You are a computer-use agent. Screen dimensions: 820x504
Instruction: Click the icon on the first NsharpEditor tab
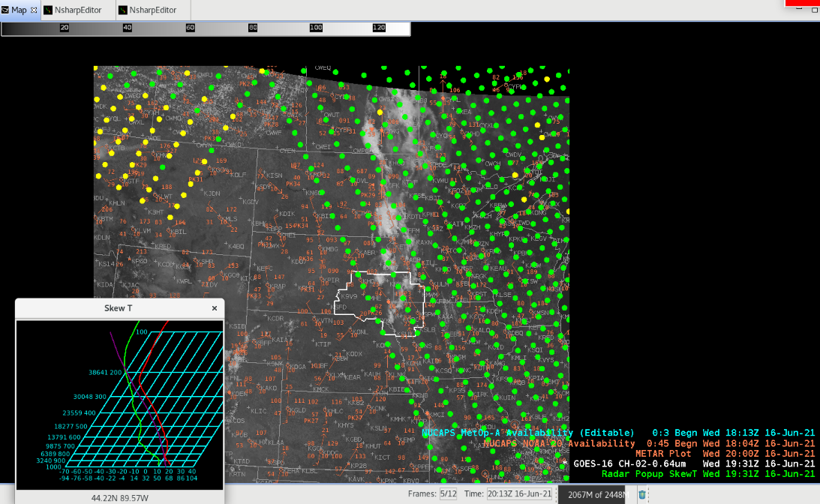coord(48,10)
